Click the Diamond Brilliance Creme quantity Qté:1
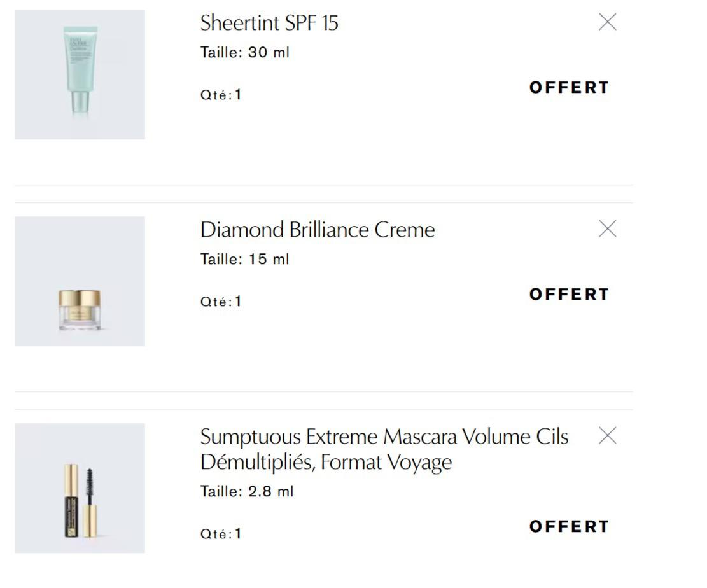The image size is (707, 588). [221, 302]
